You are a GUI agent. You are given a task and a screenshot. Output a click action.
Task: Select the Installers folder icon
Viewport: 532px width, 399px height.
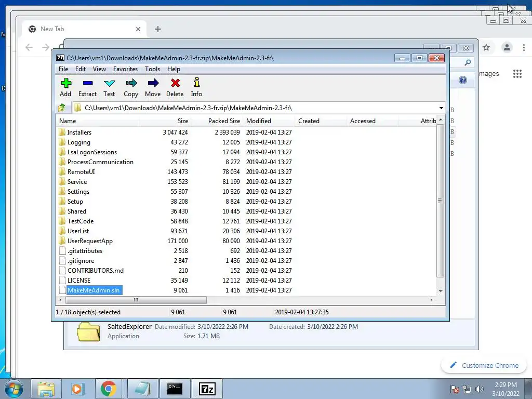click(62, 132)
